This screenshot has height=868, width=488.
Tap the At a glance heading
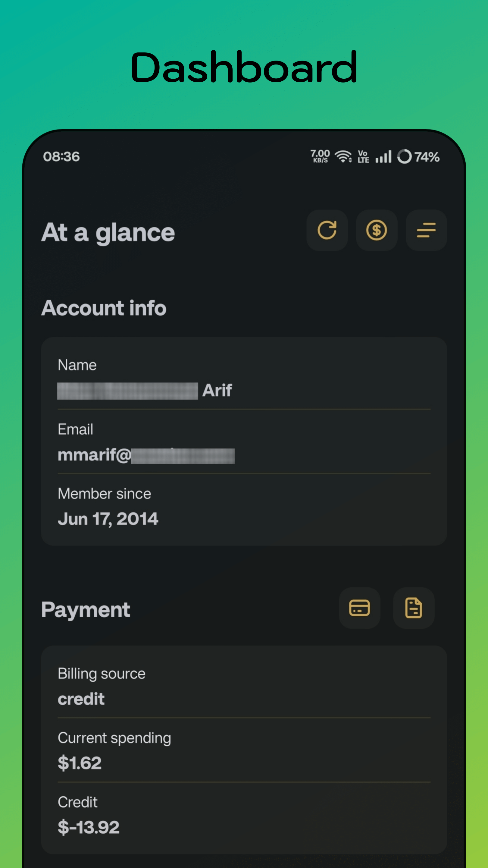[108, 232]
